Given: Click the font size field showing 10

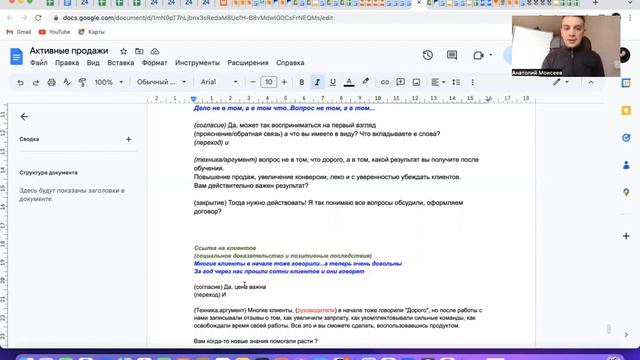Looking at the screenshot, I should pyautogui.click(x=268, y=82).
